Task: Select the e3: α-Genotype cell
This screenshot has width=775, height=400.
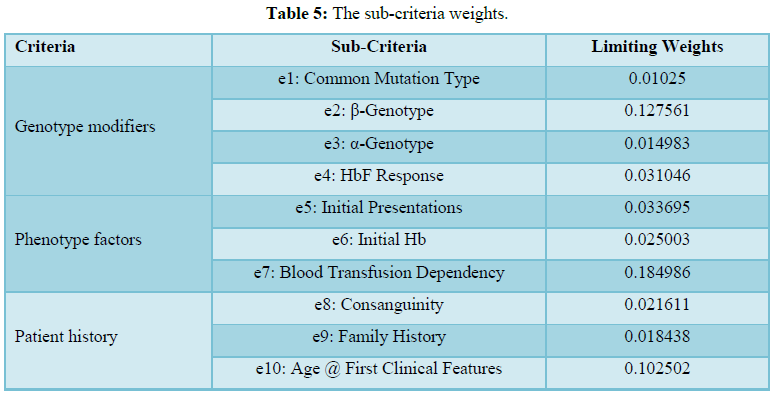Action: 378,144
